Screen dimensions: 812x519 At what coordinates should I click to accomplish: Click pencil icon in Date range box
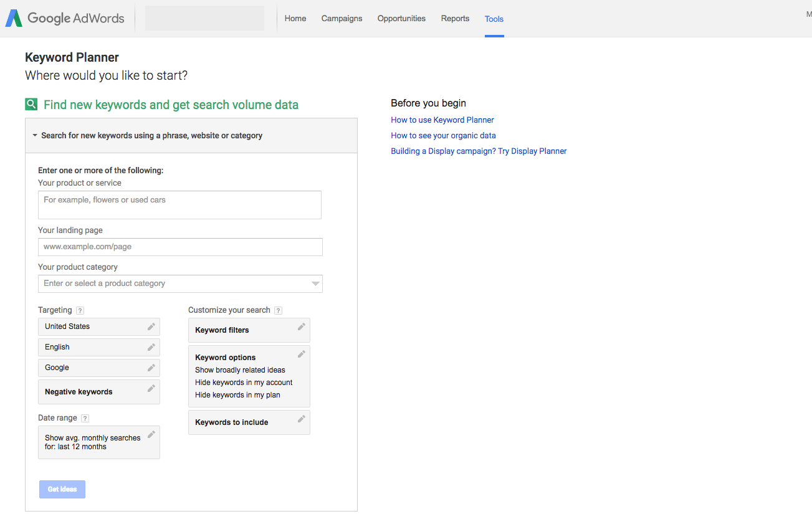[151, 435]
